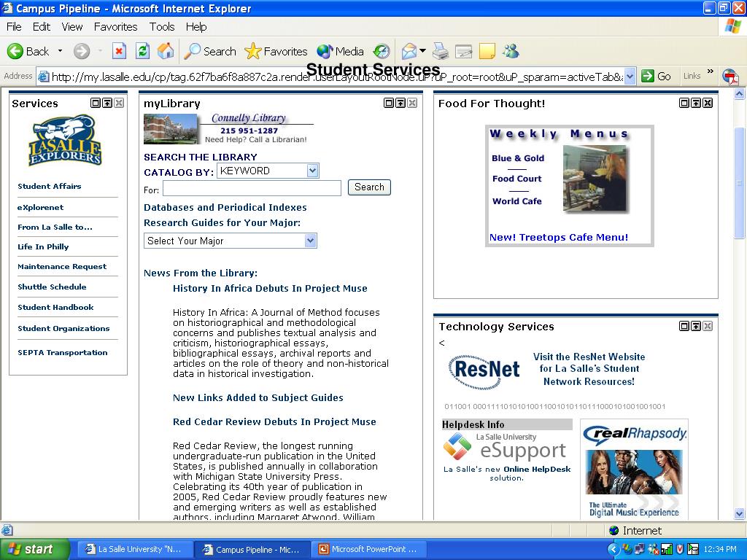Screen dimensions: 747x560
Task: Click the Edit page icon
Action: click(463, 51)
